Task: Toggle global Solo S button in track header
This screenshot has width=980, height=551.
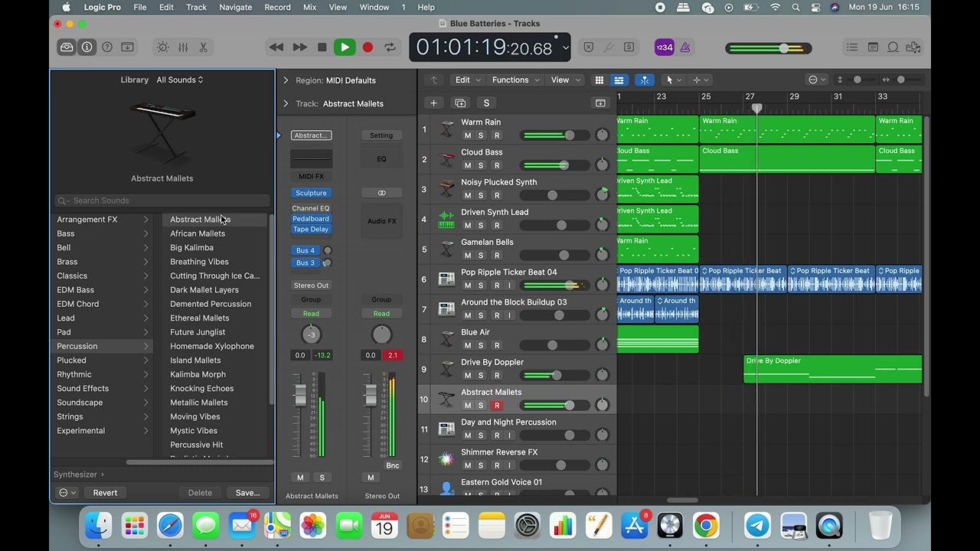Action: click(x=486, y=103)
